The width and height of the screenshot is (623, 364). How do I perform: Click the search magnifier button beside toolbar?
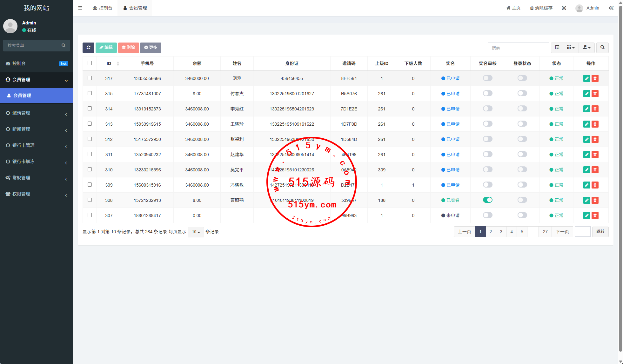click(602, 48)
